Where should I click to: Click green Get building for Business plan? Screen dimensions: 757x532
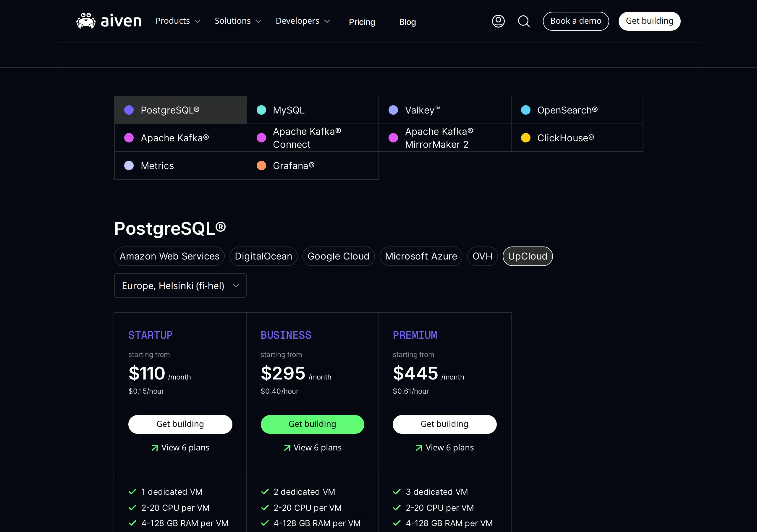coord(313,424)
